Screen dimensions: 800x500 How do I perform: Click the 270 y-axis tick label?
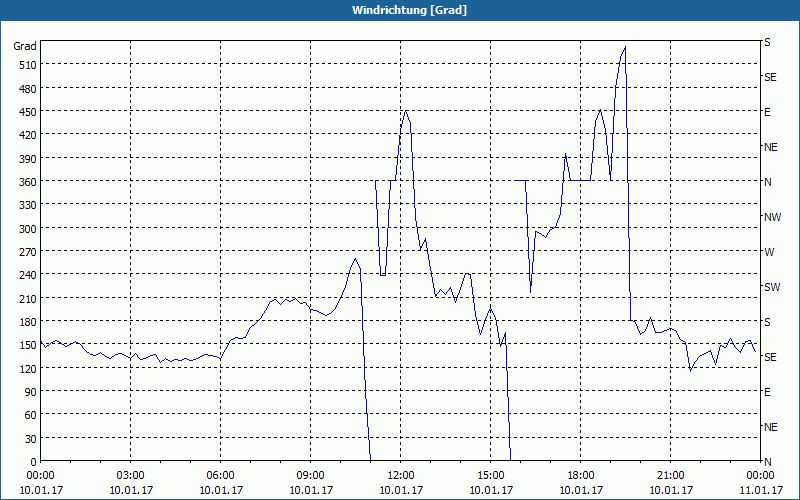point(28,252)
